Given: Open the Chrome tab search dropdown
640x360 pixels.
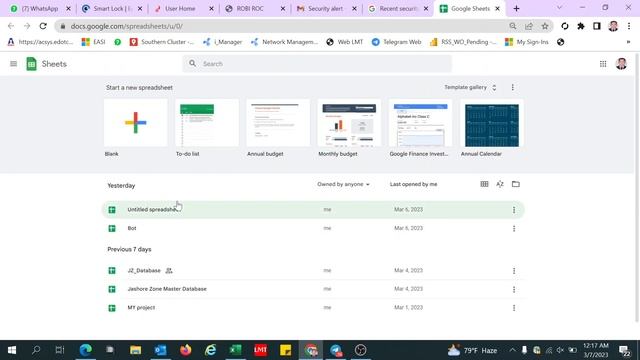Looking at the screenshot, I should click(x=559, y=8).
